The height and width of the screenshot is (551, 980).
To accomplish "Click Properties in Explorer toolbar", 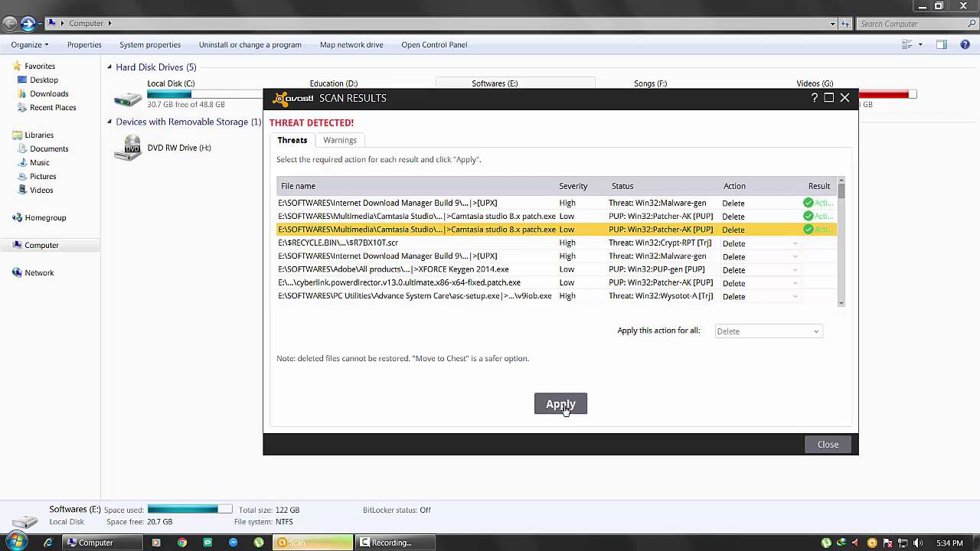I will point(84,44).
